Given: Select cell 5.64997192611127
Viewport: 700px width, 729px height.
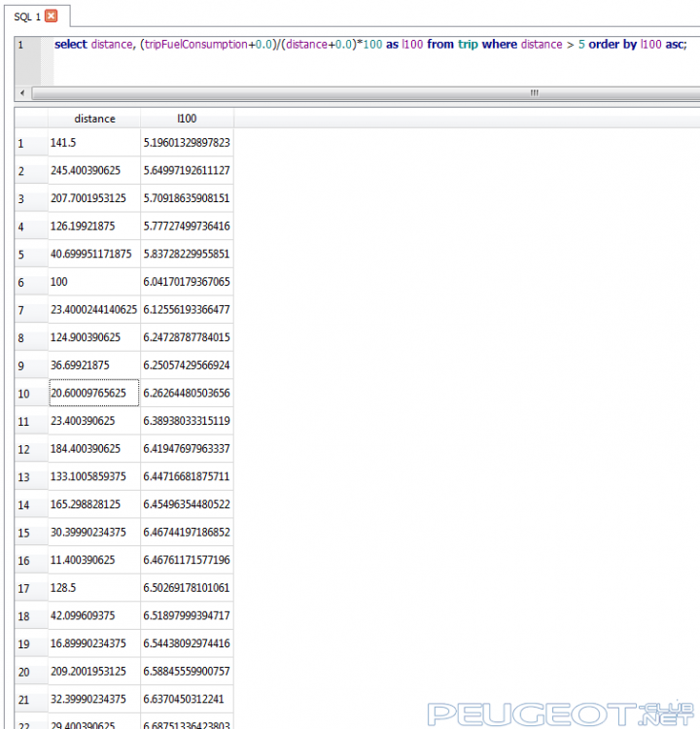Looking at the screenshot, I should coord(187,171).
